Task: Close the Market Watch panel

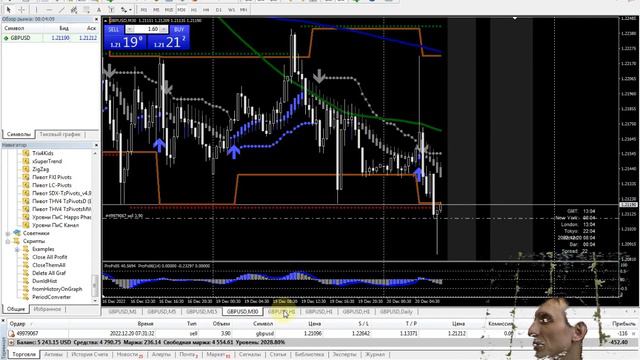Action: click(96, 19)
